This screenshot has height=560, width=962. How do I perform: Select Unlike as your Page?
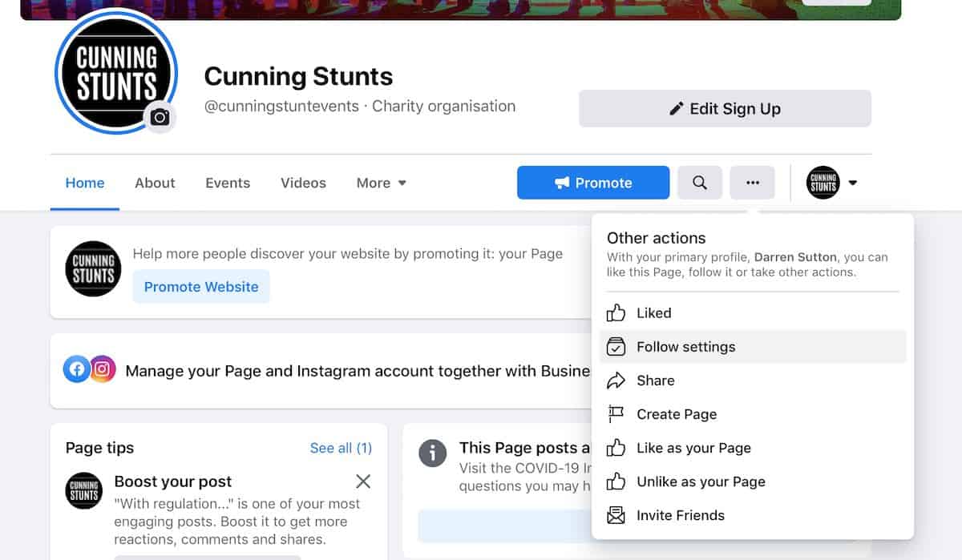coord(753,481)
